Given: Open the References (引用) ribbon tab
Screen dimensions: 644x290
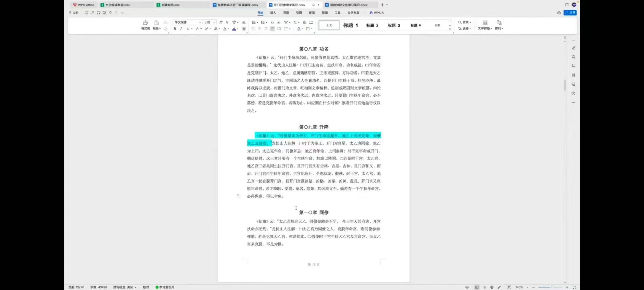Looking at the screenshot, I should [299, 13].
